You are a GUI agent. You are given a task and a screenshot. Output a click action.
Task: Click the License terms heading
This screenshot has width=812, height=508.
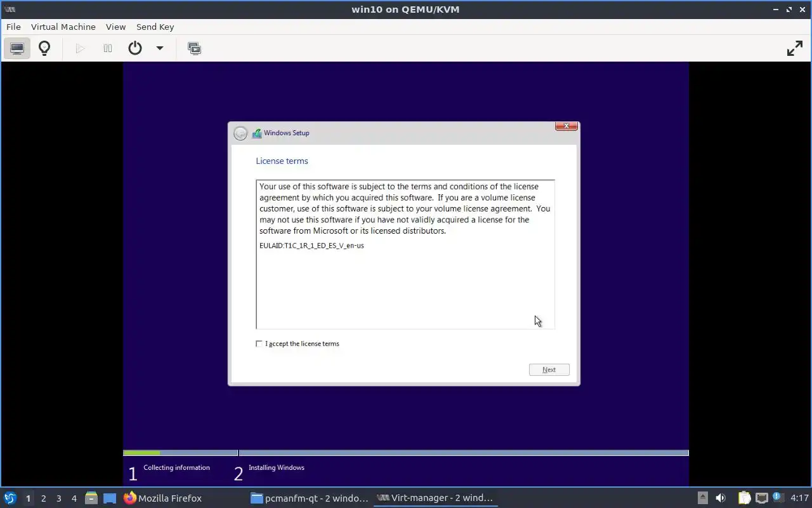point(282,161)
